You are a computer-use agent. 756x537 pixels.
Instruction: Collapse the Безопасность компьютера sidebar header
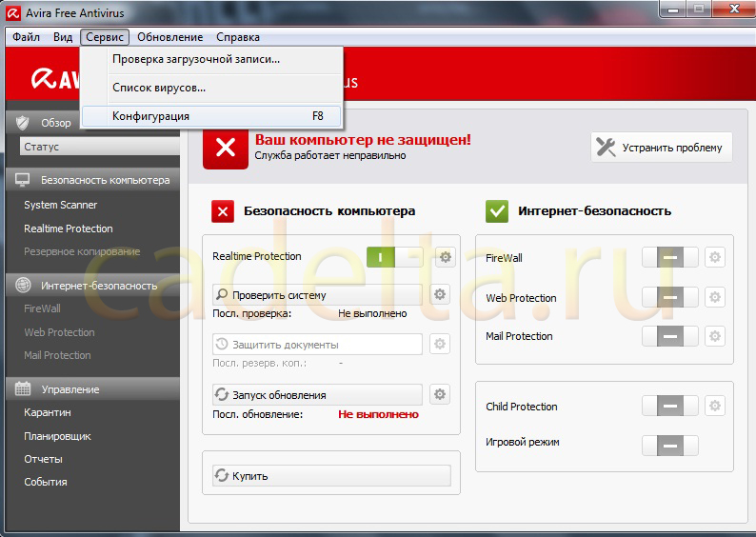click(x=93, y=180)
